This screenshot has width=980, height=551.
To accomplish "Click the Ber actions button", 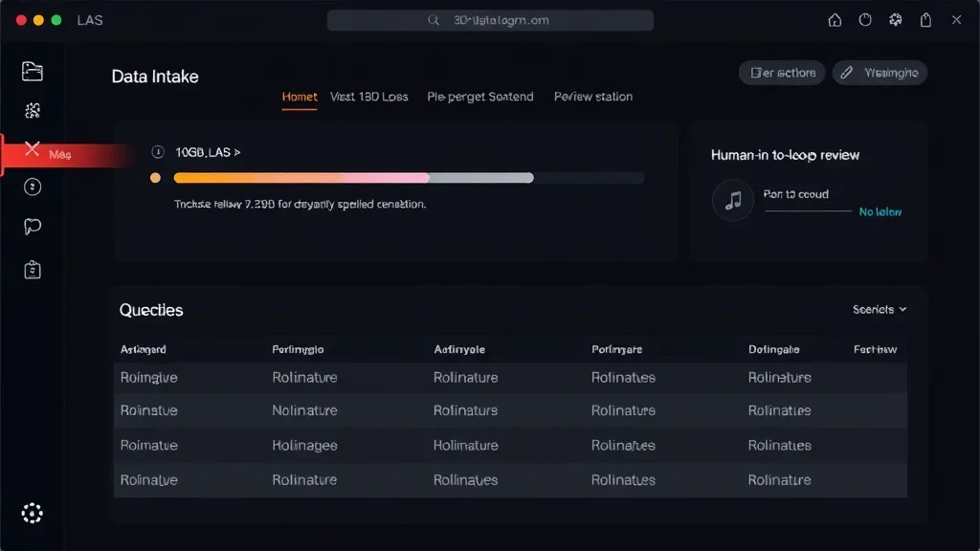I will (x=781, y=73).
